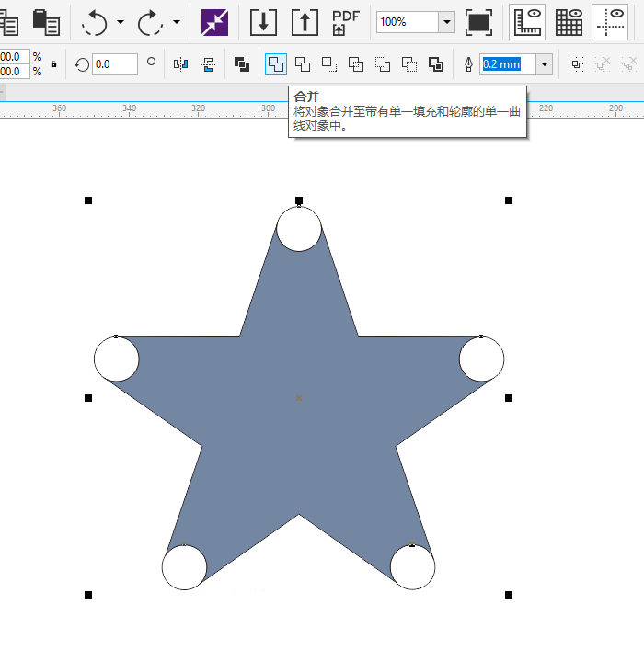This screenshot has height=650, width=644.
Task: Toggle the show rulers button
Action: (x=528, y=21)
